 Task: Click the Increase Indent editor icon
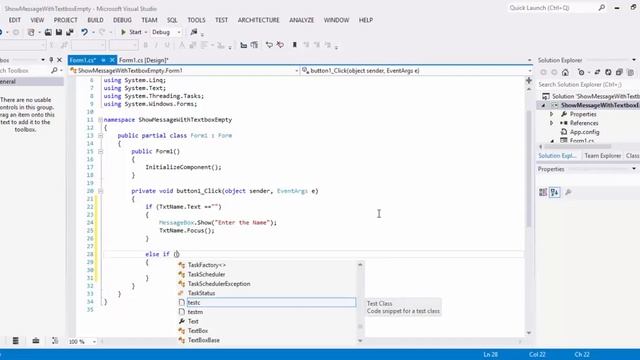tap(254, 45)
